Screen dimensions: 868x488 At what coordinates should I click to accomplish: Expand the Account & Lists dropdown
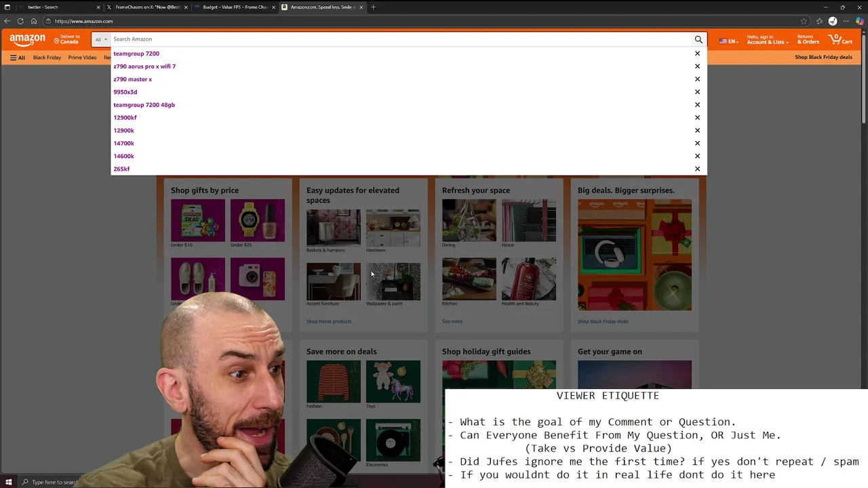768,39
